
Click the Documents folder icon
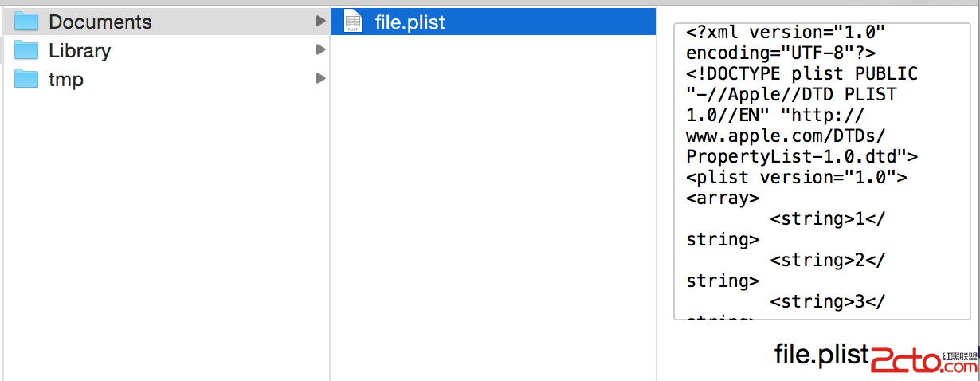pyautogui.click(x=26, y=22)
